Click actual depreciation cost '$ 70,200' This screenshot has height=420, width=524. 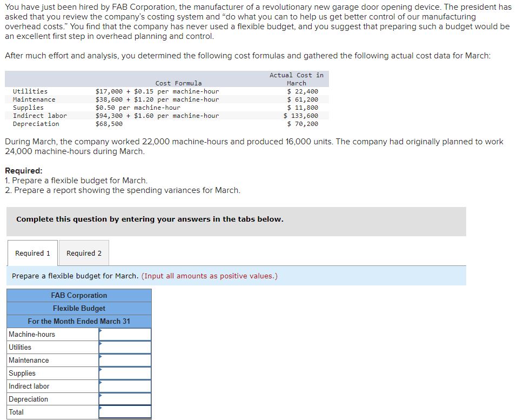[303, 124]
